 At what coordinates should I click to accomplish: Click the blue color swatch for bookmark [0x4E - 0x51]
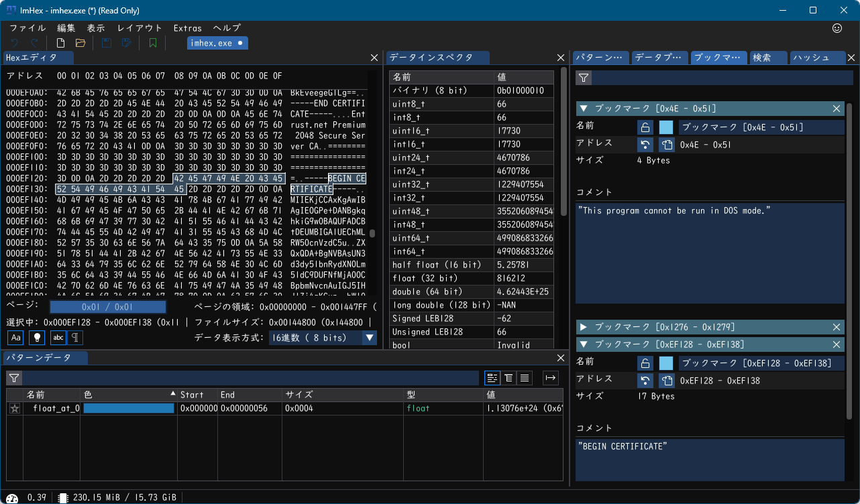coord(665,126)
